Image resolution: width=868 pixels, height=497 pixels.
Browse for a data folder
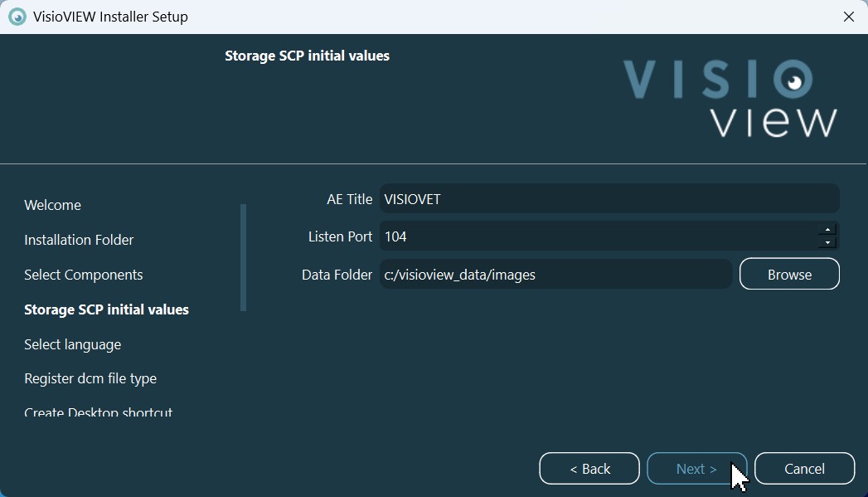pos(789,275)
